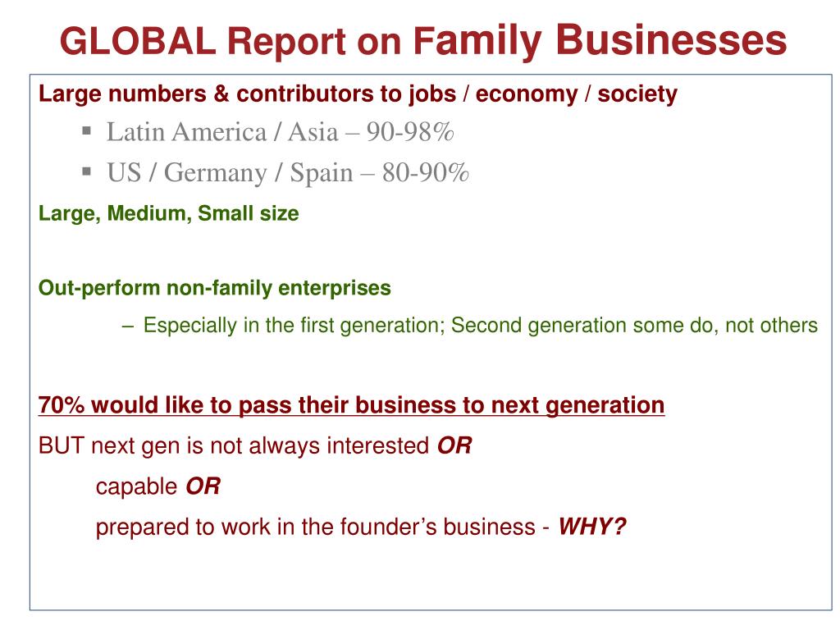The image size is (840, 630).
Task: Click the bold italic OR after interested
Action: click(x=454, y=445)
